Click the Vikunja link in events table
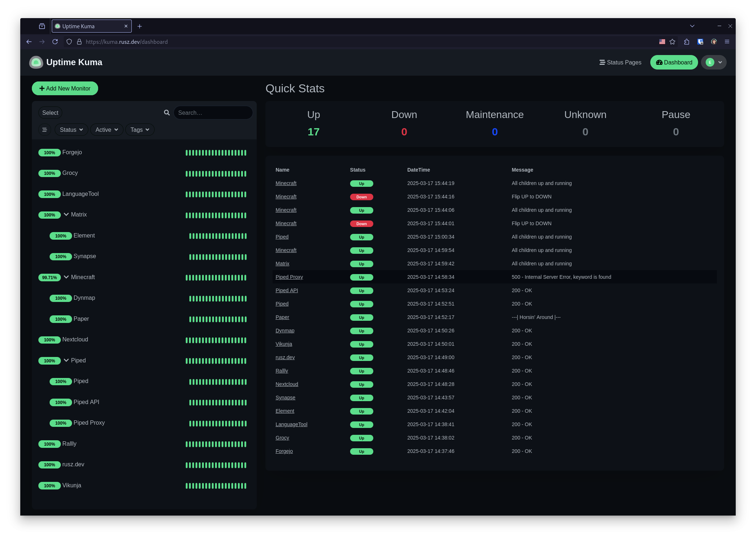The image size is (756, 538). click(x=283, y=344)
